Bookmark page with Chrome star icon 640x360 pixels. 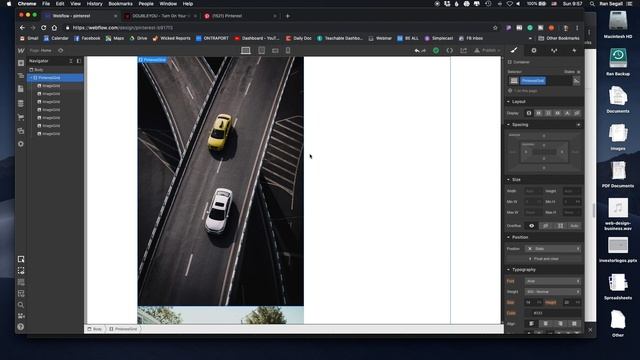(495, 28)
